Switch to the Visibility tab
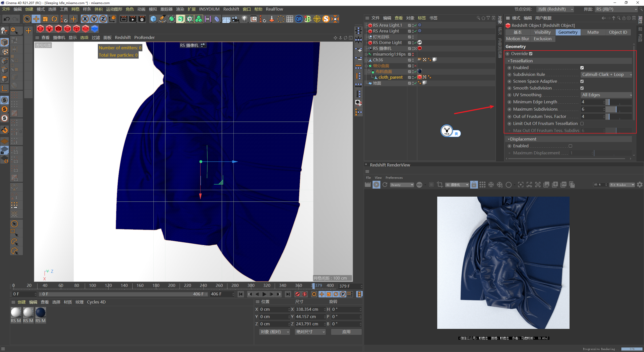The height and width of the screenshot is (352, 644). pos(542,32)
